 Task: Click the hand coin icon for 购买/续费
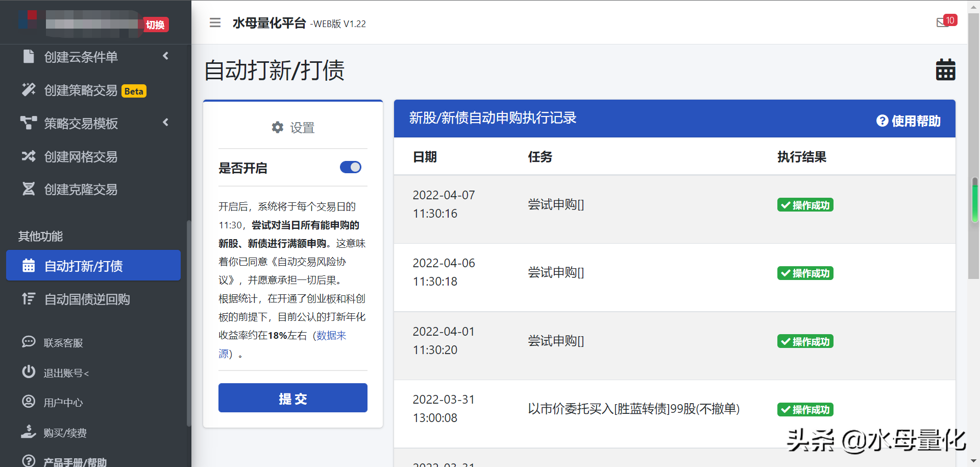pyautogui.click(x=29, y=432)
